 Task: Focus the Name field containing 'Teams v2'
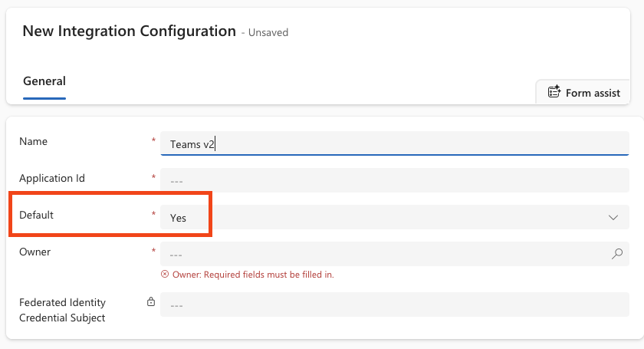[x=383, y=143]
